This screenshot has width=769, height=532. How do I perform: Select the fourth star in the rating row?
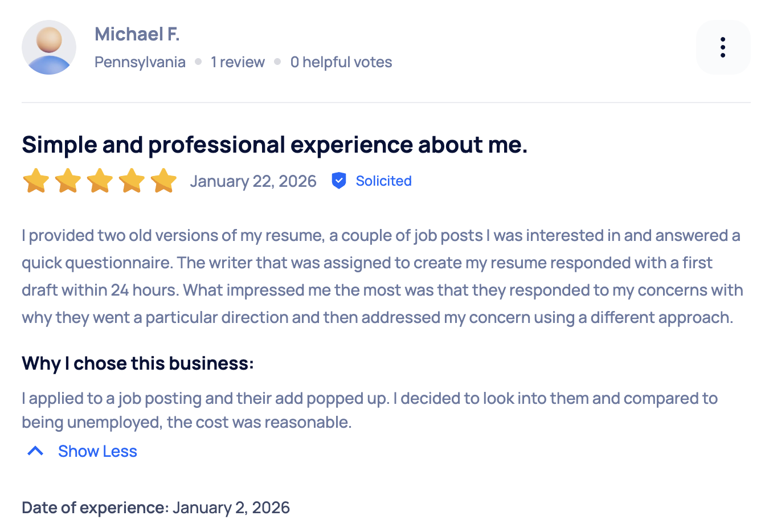point(132,181)
